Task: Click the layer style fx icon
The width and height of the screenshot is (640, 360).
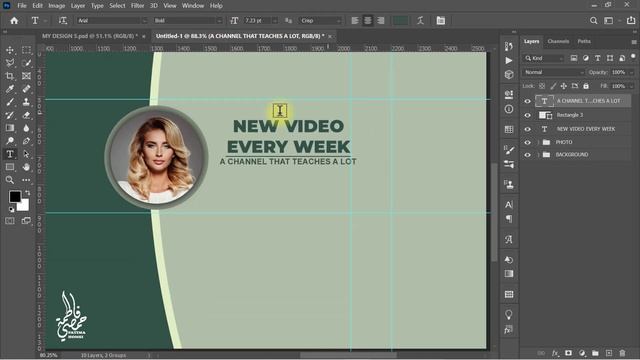Action: tap(555, 353)
